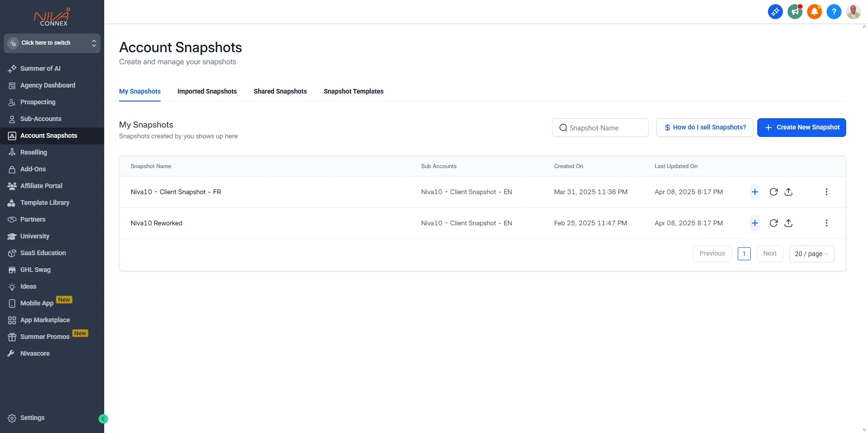Screen dimensions: 868x433
Task: Click the Last Updated On column header
Action: point(676,166)
